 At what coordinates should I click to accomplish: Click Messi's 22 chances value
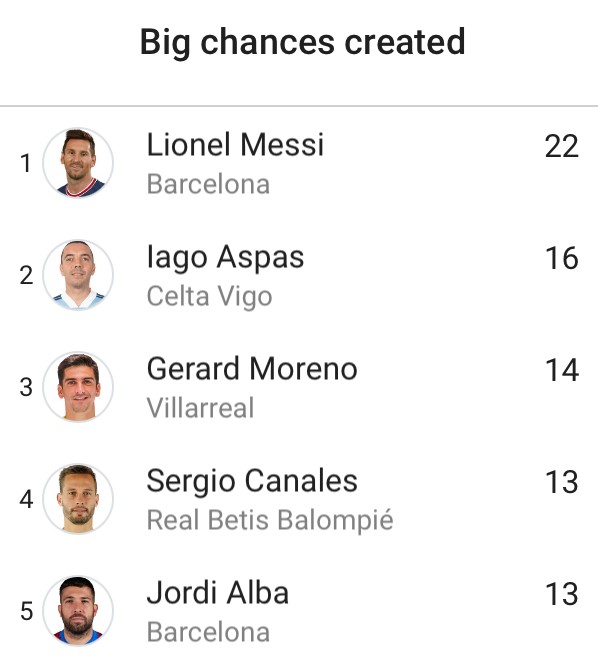click(x=561, y=146)
